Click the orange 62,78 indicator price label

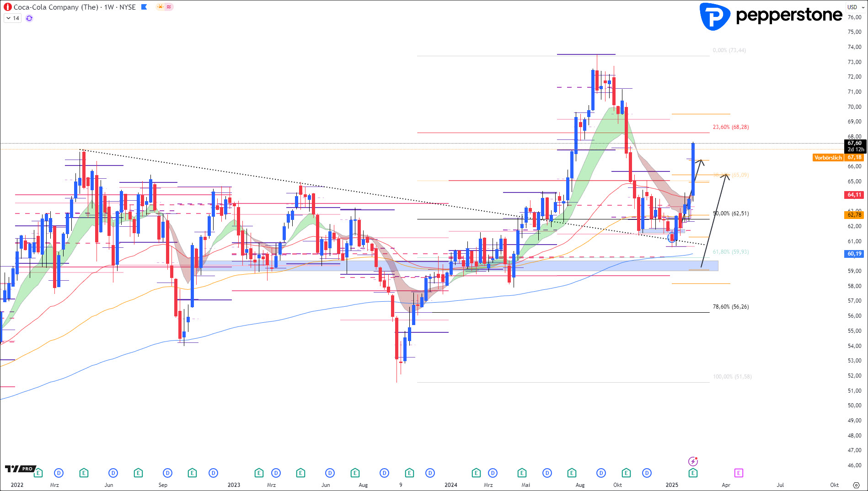[854, 214]
